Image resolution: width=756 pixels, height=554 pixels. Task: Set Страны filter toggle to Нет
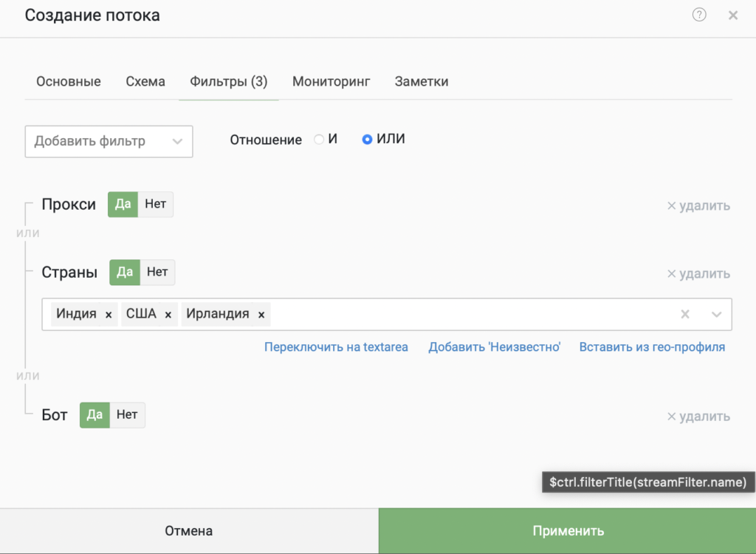pos(157,272)
